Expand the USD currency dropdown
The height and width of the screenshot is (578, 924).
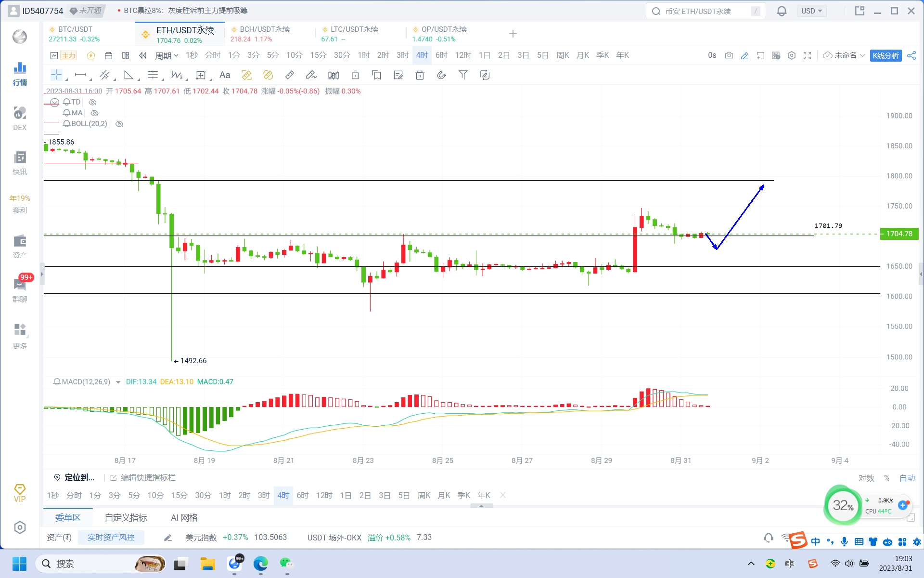pyautogui.click(x=811, y=11)
